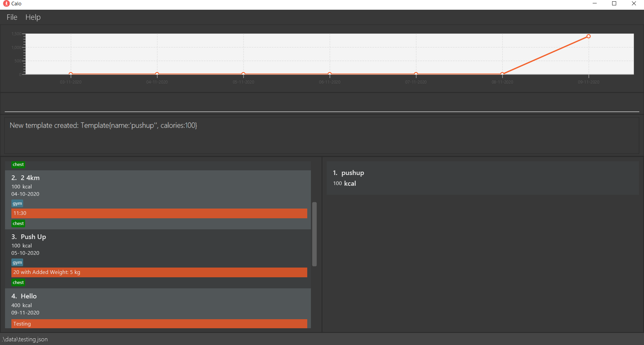Click the gym tag under 2 4km
Screen dimensions: 644x345
17,204
